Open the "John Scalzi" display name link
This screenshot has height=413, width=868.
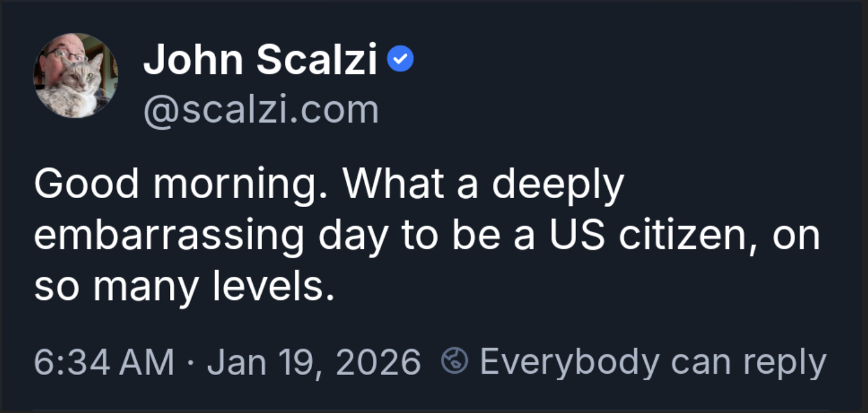click(x=260, y=61)
